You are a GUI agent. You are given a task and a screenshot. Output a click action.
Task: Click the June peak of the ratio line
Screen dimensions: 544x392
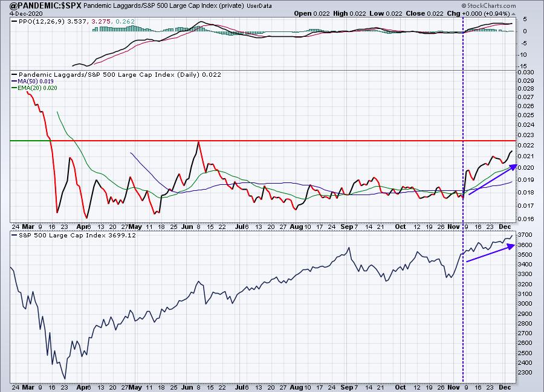198,142
